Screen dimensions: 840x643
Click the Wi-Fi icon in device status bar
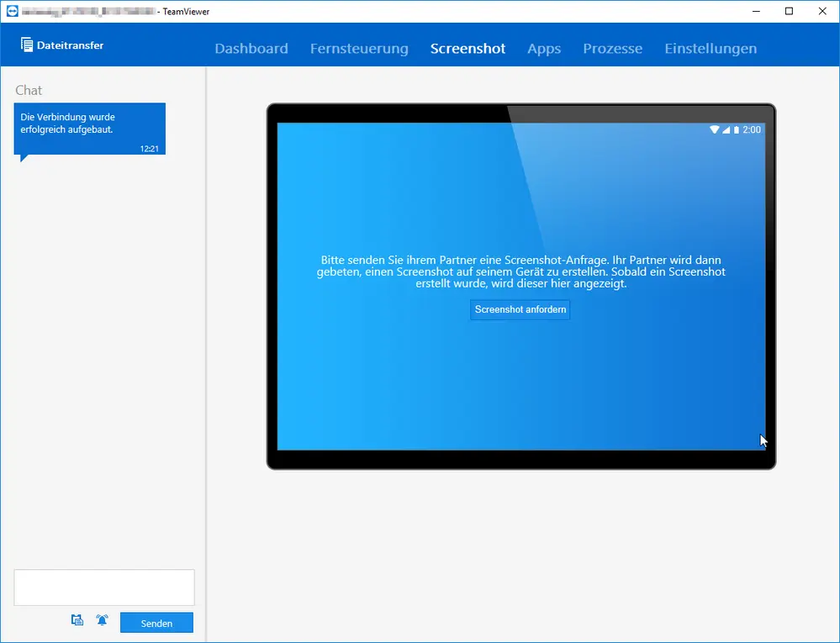coord(714,129)
